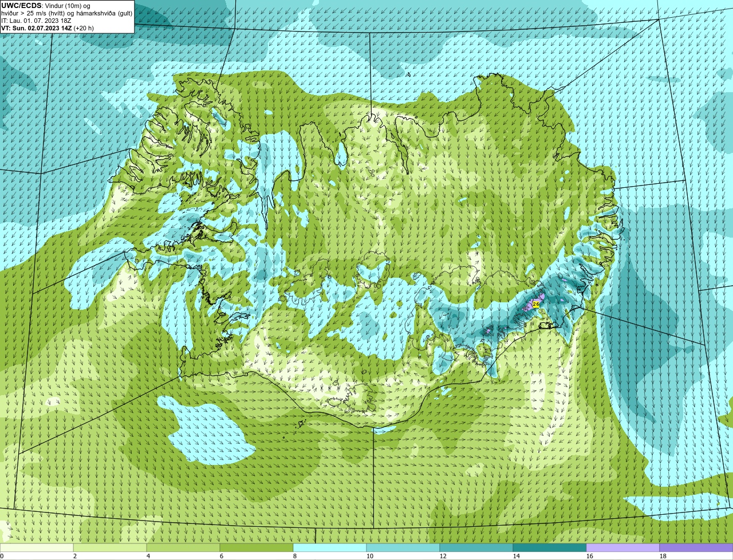This screenshot has width=733, height=560.
Task: Click the '12' legend scale label
Action: point(443,556)
